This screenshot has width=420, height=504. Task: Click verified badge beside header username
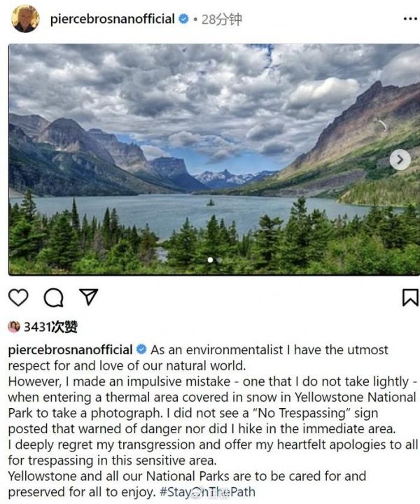click(184, 19)
